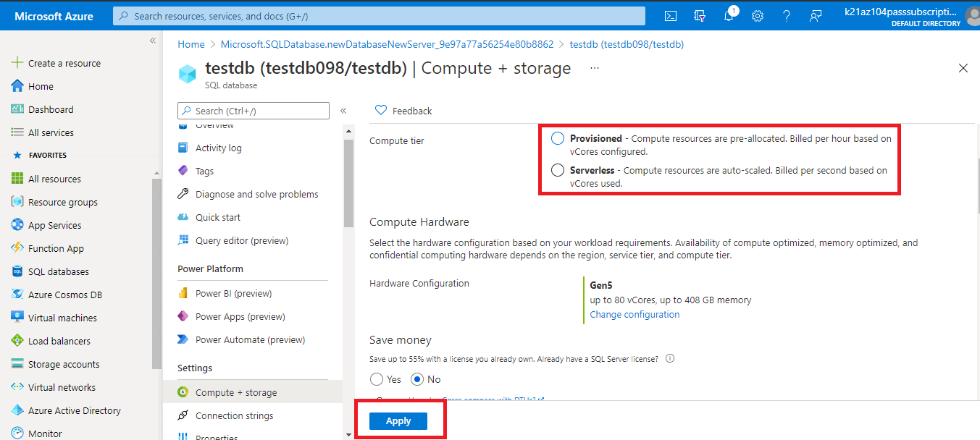Collapse the resource menu pane
The width and height of the screenshot is (980, 440).
tap(343, 111)
